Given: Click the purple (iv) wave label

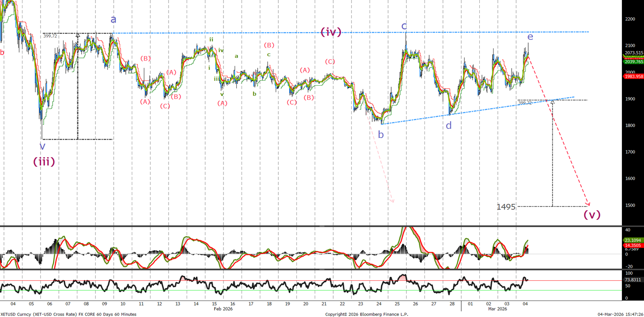Looking at the screenshot, I should [x=331, y=32].
